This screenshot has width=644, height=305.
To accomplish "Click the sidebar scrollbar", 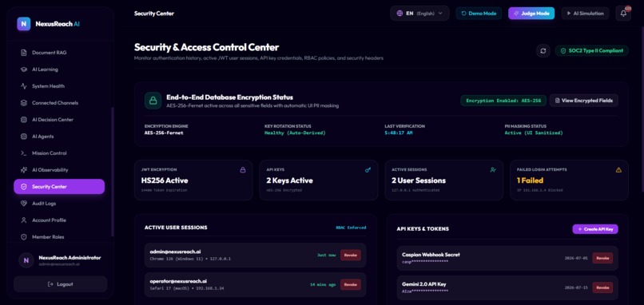I will 113,172.
